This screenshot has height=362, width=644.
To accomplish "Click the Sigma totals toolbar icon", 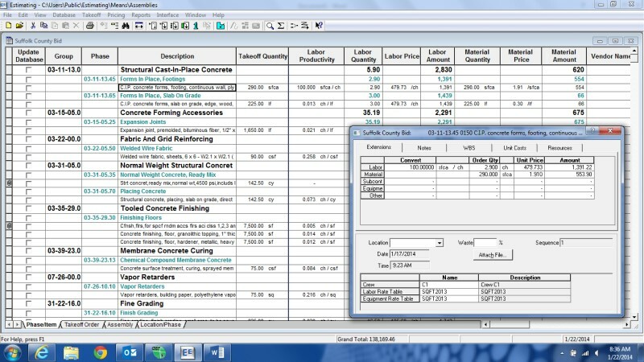I will 281,26.
